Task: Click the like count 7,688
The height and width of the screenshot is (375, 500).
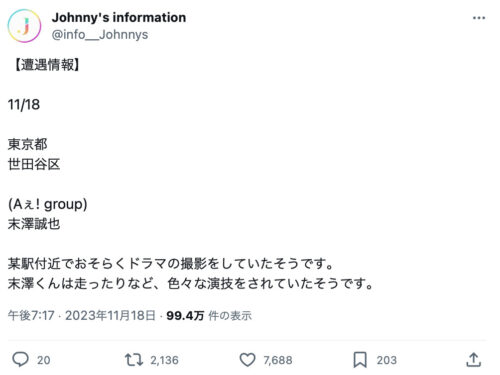Action: click(278, 360)
